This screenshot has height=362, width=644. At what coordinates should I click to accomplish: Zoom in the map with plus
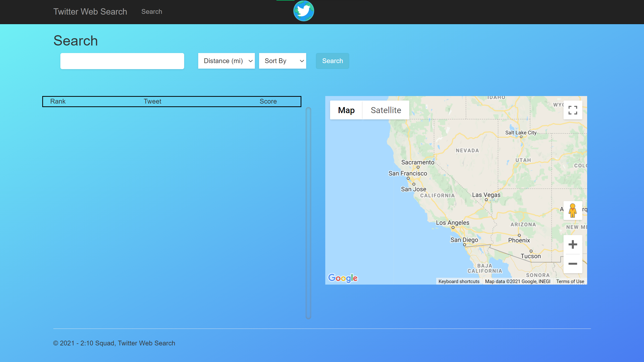click(573, 244)
